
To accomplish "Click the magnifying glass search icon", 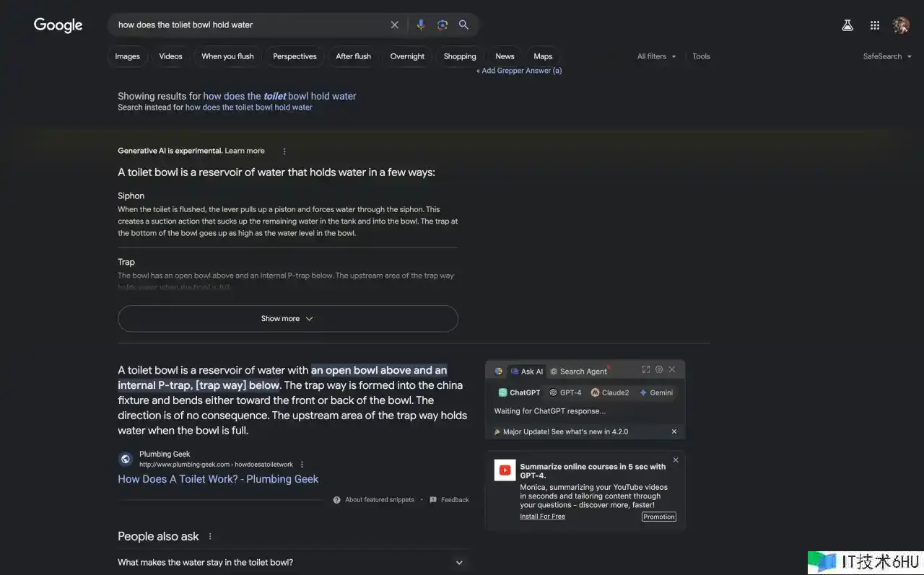I will click(463, 25).
